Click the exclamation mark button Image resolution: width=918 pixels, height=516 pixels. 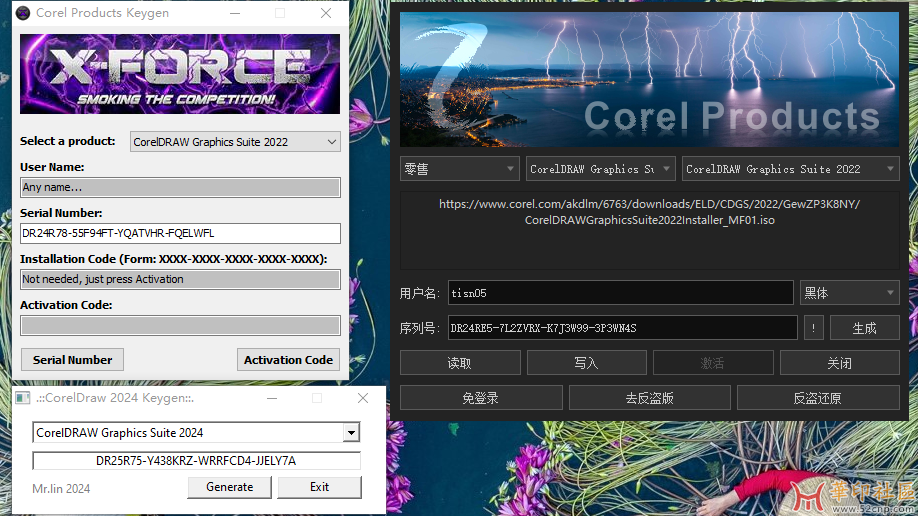[x=813, y=328]
